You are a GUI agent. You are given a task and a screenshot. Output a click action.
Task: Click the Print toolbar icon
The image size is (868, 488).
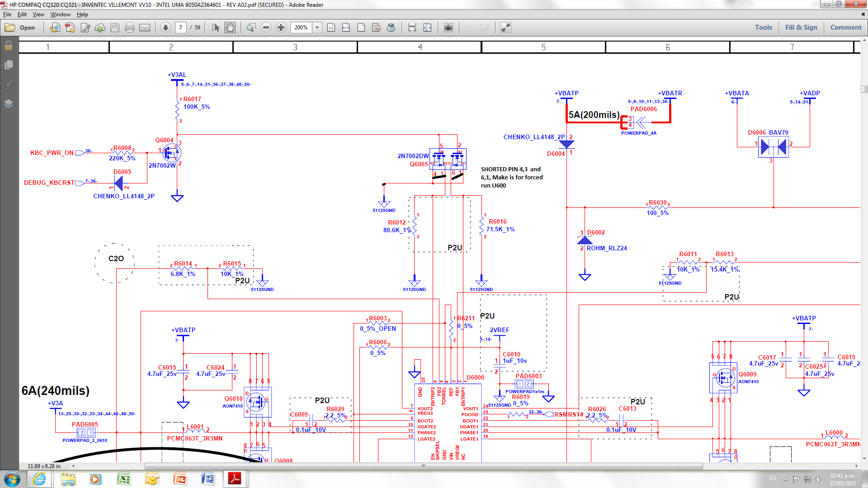click(130, 28)
